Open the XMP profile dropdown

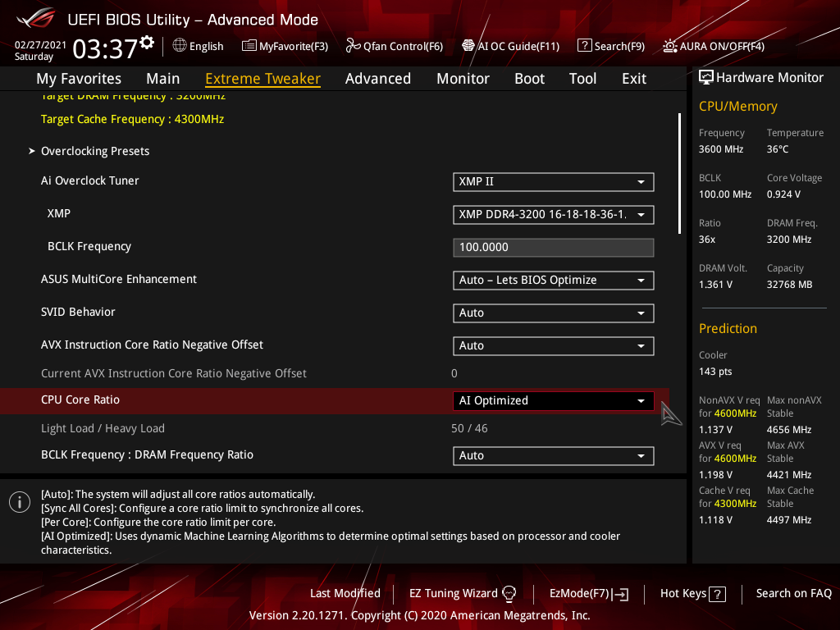[554, 215]
